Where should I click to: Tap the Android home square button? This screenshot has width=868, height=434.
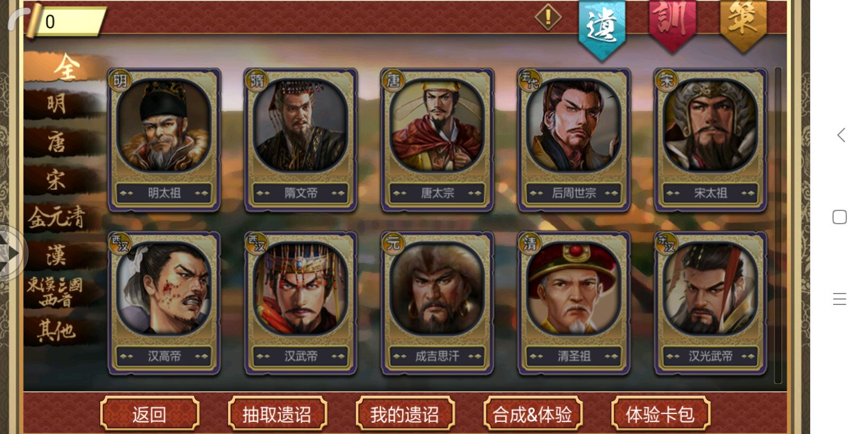(x=840, y=217)
